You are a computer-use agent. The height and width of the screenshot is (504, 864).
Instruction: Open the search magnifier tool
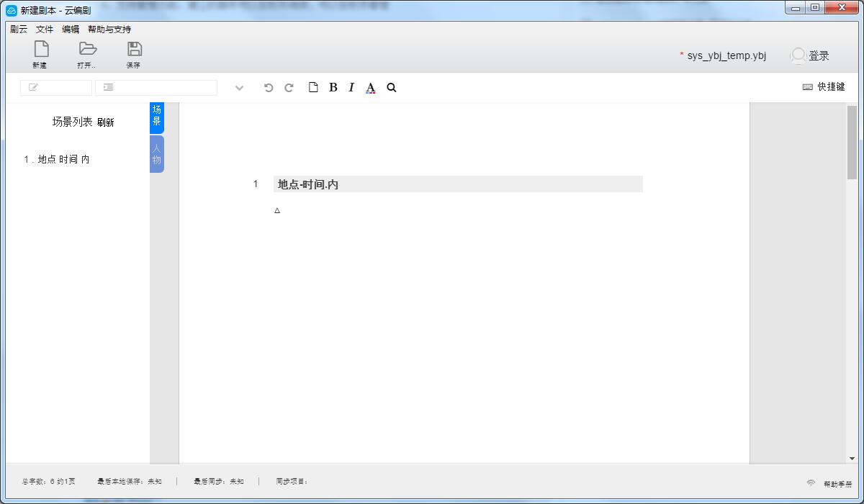coord(392,88)
